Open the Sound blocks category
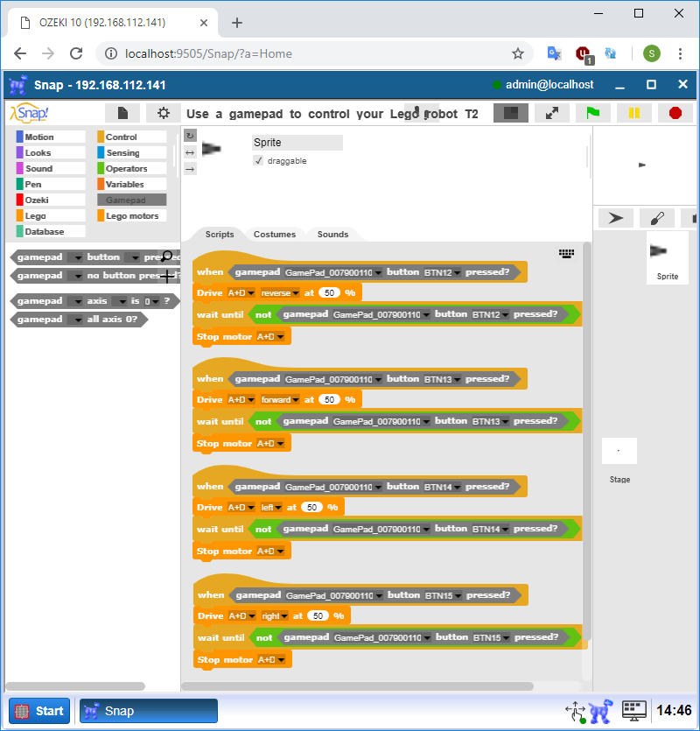700x731 pixels. (x=51, y=168)
